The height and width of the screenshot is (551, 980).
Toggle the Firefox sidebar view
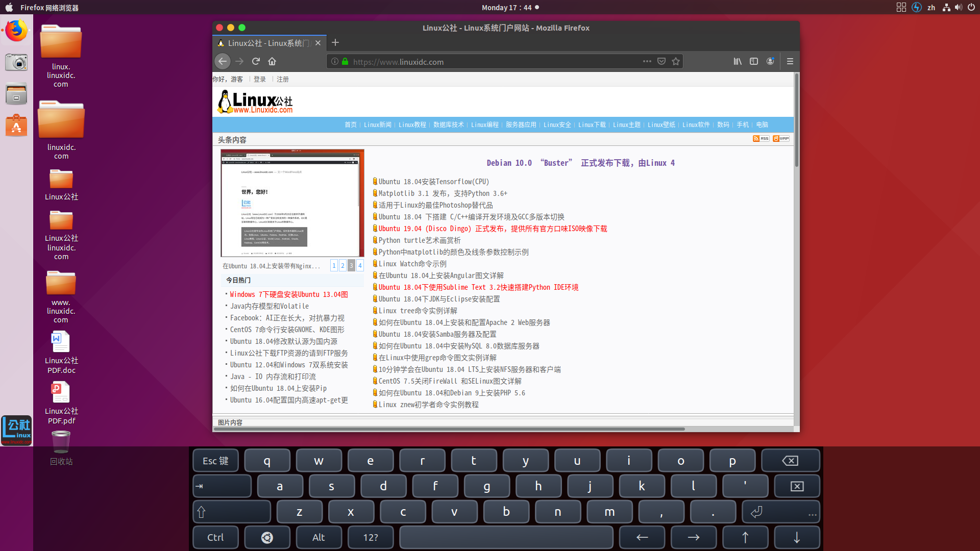click(x=754, y=61)
